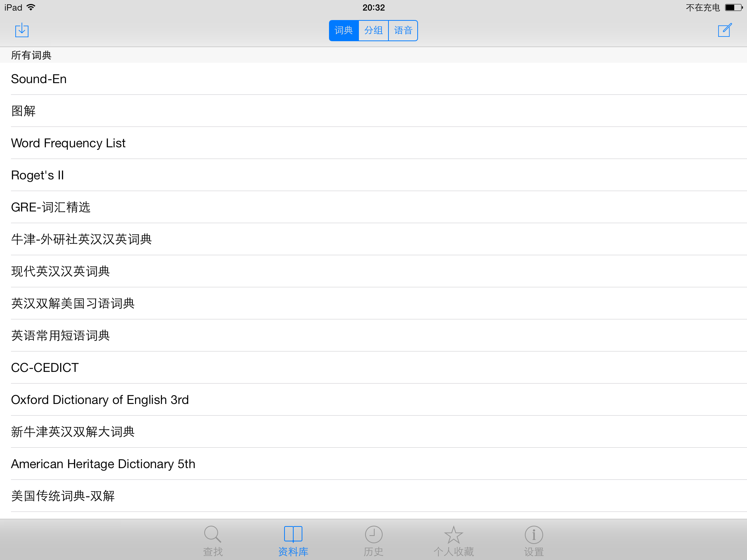Select GRE-词汇精选 dictionary
The image size is (747, 560).
pos(373,207)
